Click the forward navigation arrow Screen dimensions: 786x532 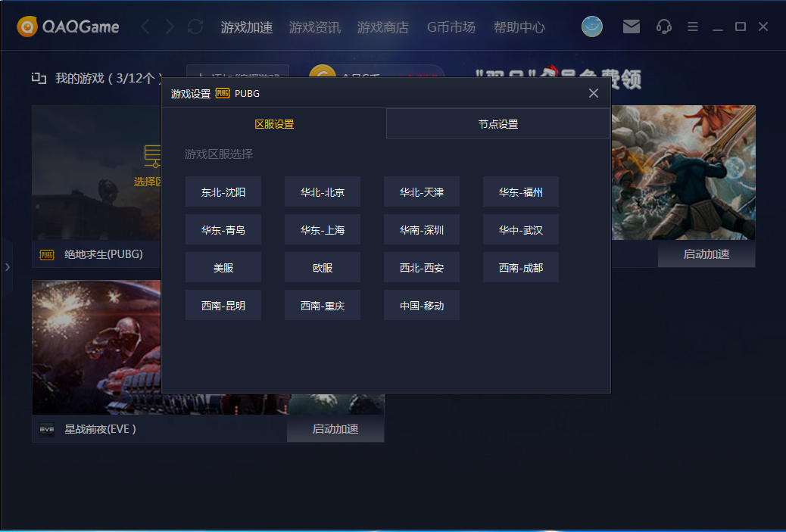170,27
